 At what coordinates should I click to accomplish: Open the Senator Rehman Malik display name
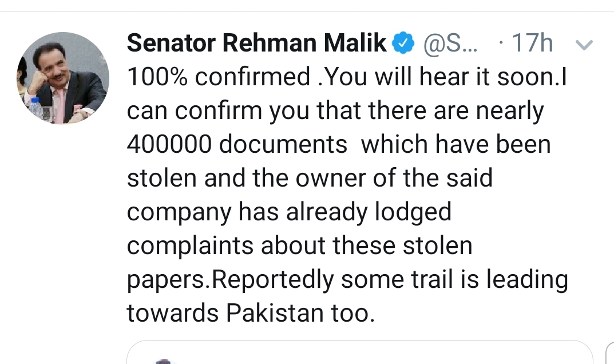(256, 43)
